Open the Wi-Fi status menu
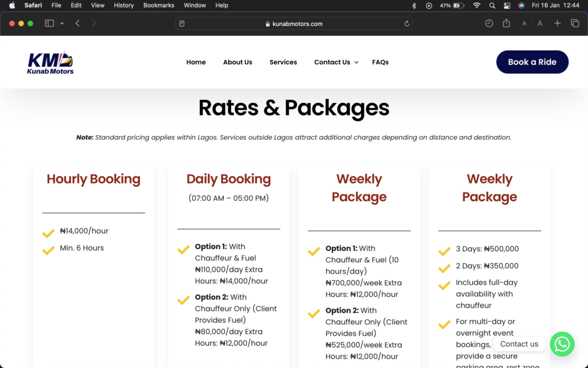Viewport: 588px width, 368px height. 477,5
